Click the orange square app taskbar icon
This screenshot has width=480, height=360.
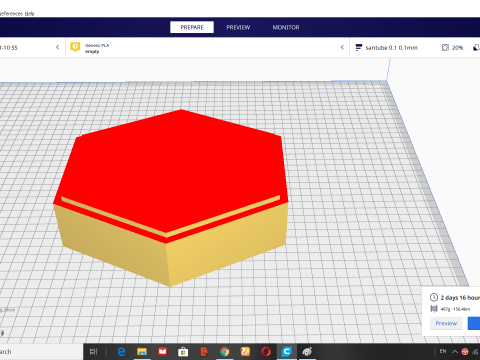click(x=245, y=352)
